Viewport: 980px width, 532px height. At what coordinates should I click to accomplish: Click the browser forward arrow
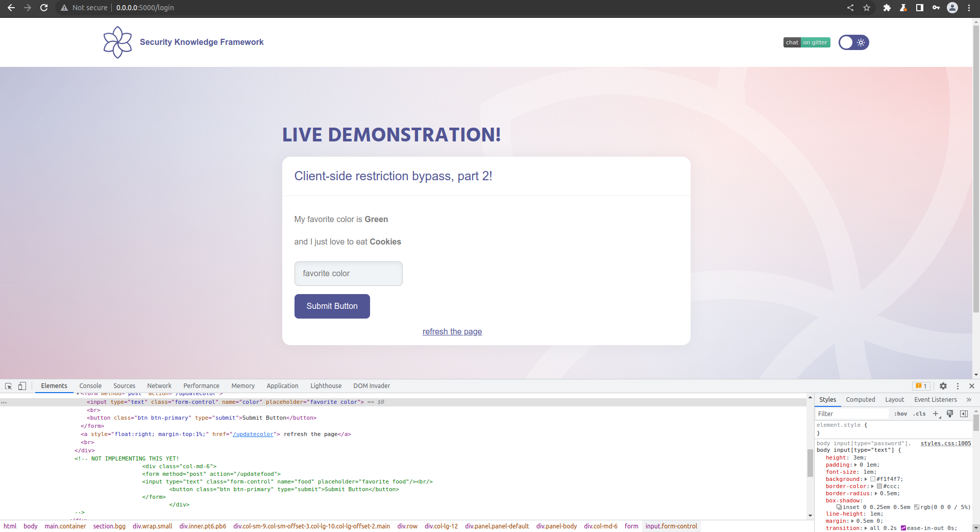point(28,8)
